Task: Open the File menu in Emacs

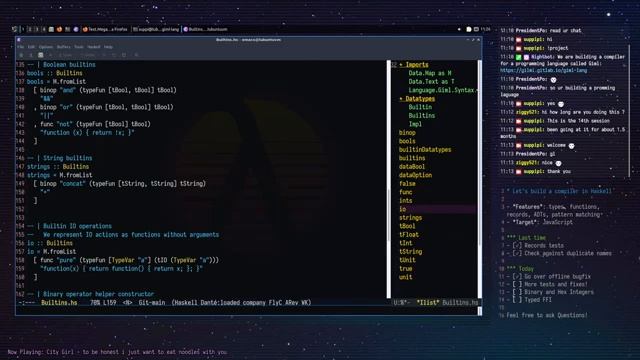Action: 20,47
